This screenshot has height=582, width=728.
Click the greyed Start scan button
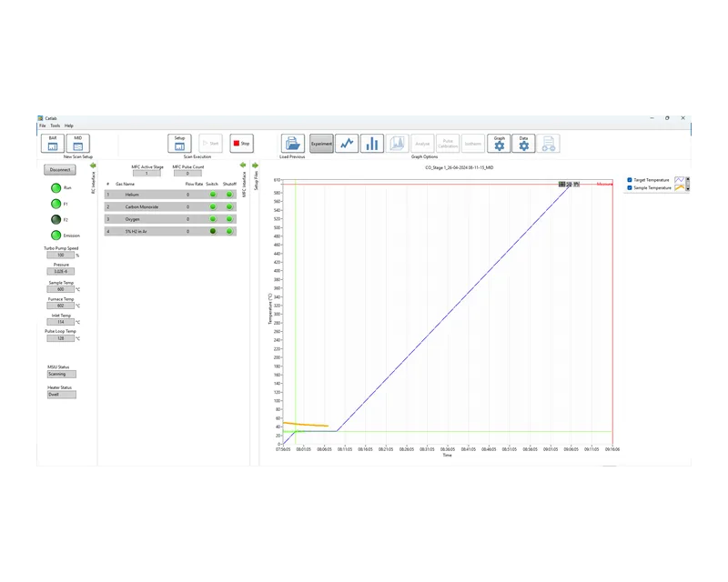point(211,144)
